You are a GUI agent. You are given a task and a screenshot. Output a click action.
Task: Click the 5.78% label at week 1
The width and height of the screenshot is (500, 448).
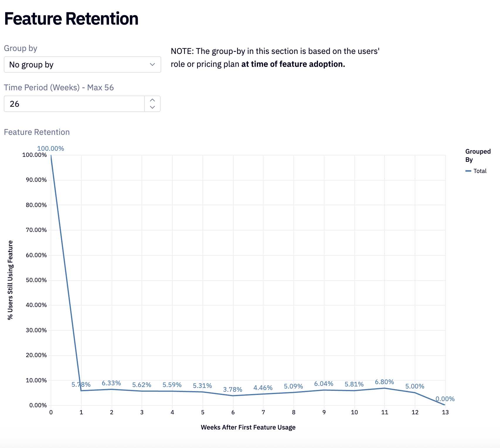81,383
